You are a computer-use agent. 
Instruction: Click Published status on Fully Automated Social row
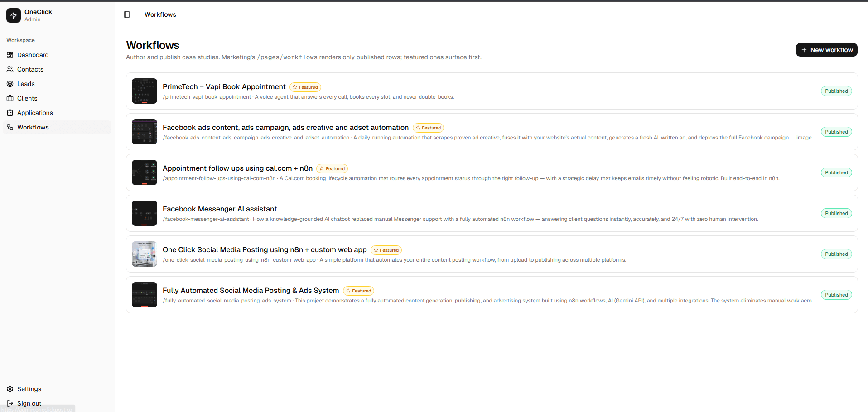(836, 295)
